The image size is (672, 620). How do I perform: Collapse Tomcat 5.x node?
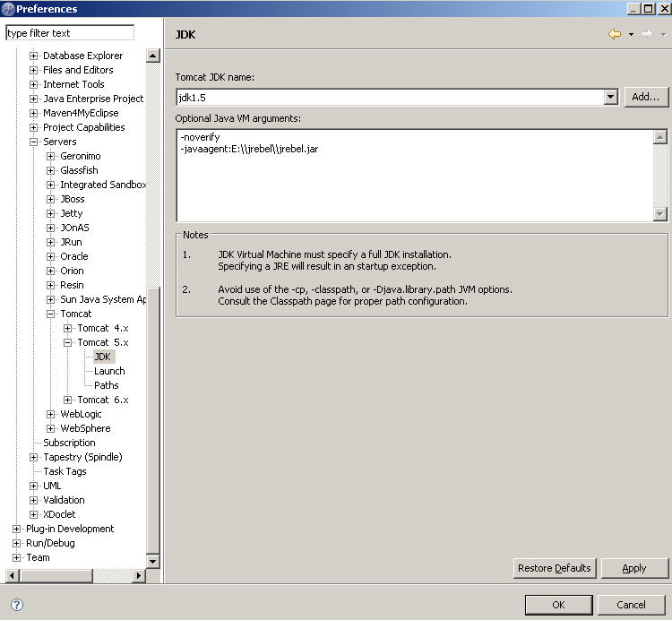[67, 342]
